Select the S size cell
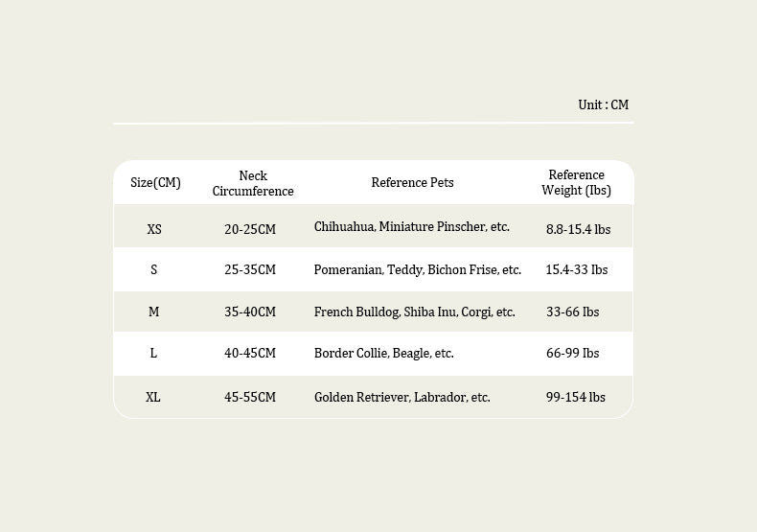The width and height of the screenshot is (757, 532). click(153, 269)
